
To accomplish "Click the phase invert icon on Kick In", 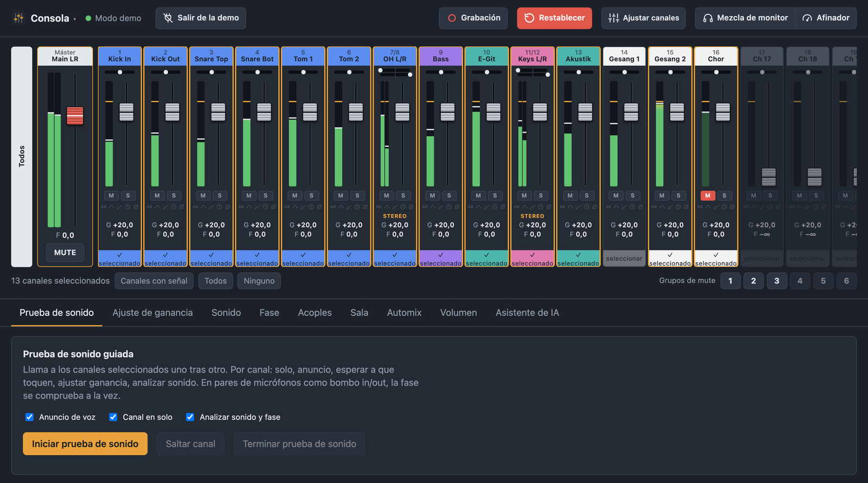I will [x=136, y=207].
